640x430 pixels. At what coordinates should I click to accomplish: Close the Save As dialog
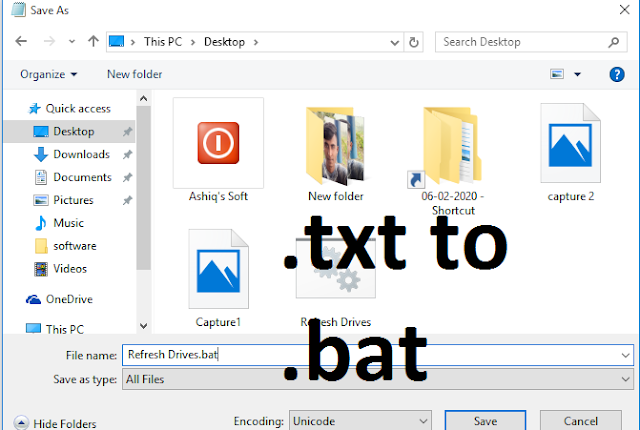pos(624,9)
